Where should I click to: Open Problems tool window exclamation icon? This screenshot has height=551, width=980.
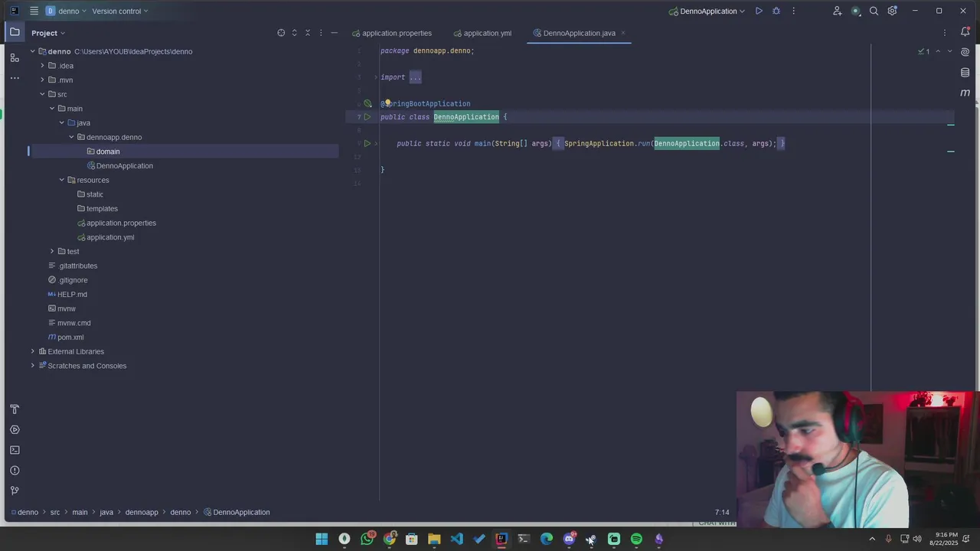15,471
